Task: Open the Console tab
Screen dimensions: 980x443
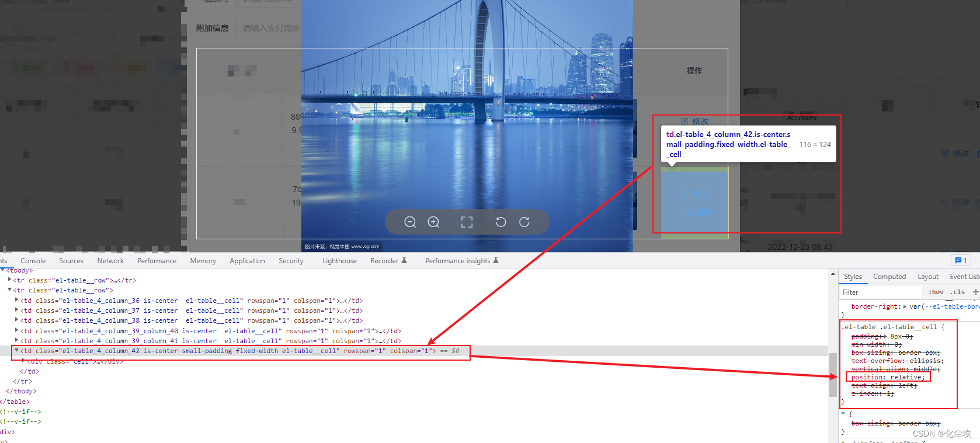Action: 33,261
